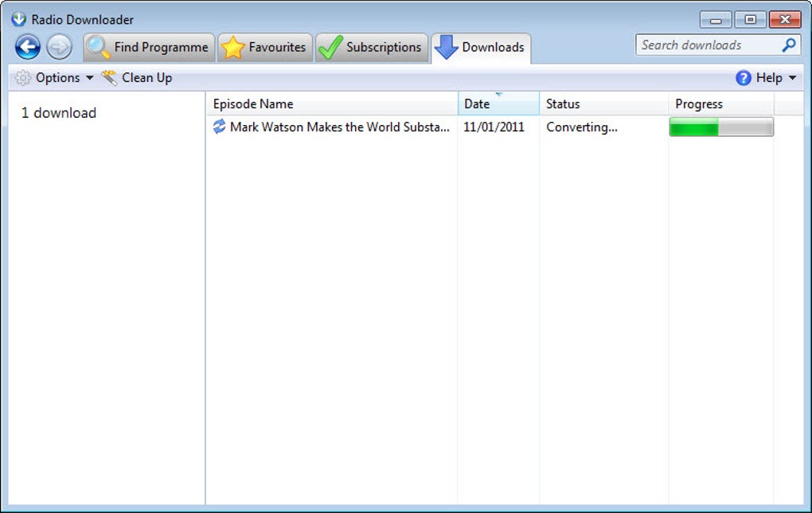The width and height of the screenshot is (812, 513).
Task: Sort by the Status column header
Action: point(603,104)
